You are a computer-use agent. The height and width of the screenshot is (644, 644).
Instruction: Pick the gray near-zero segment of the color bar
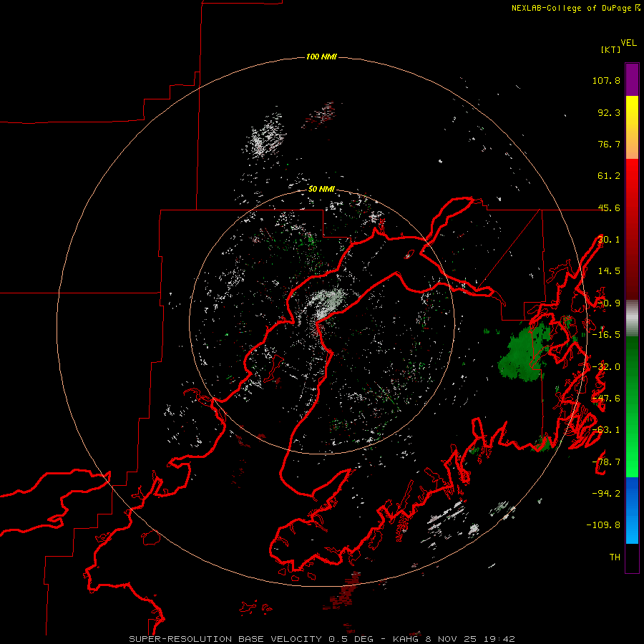[632, 318]
